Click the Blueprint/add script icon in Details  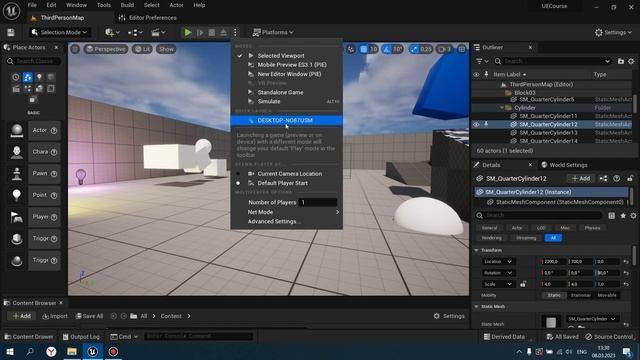(603, 178)
